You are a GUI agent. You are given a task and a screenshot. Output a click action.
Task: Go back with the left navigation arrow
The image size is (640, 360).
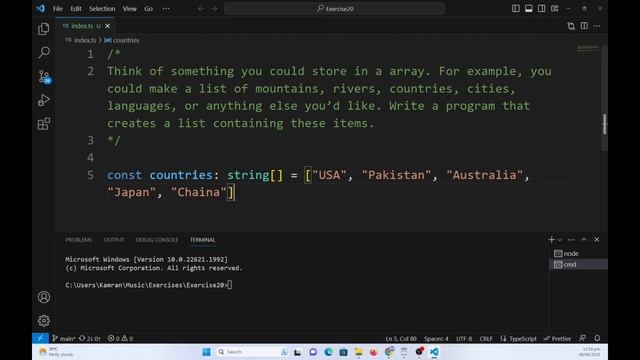click(x=201, y=9)
